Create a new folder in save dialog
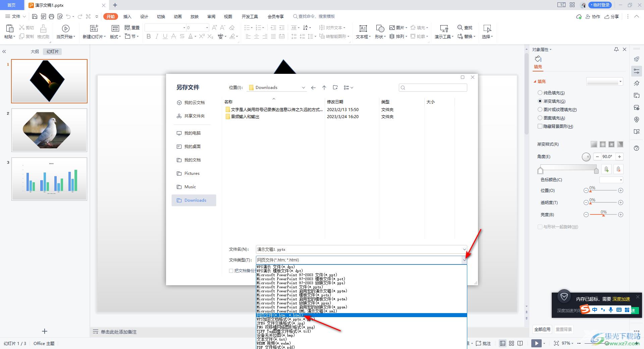Viewport: 644px width, 349px height. (x=335, y=88)
